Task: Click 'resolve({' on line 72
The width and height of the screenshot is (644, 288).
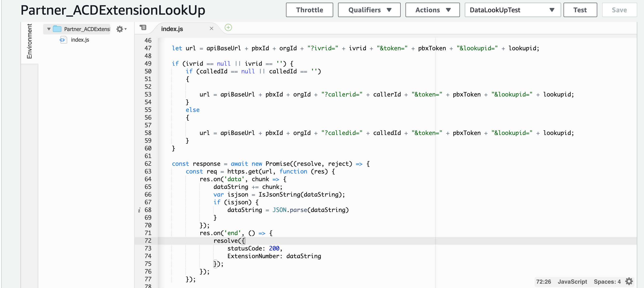Action: [x=229, y=241]
